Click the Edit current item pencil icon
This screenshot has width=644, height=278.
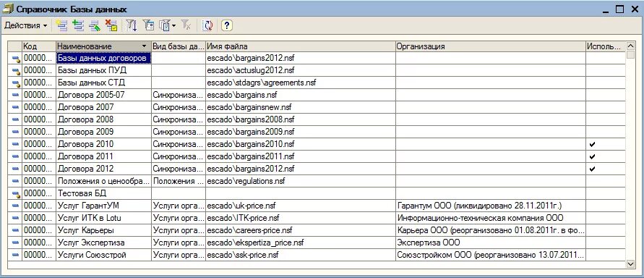point(95,25)
